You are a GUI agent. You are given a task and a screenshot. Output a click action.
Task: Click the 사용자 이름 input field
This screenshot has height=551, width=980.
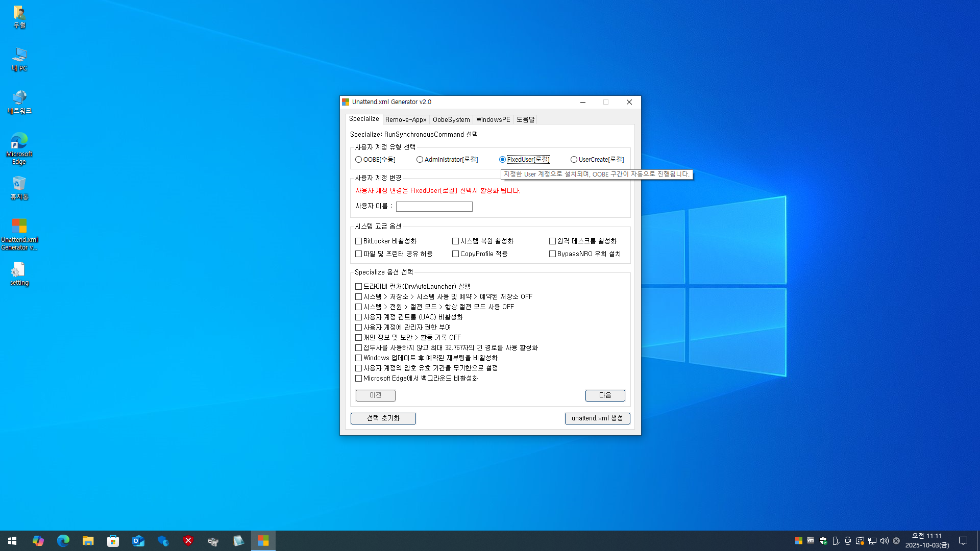point(434,207)
